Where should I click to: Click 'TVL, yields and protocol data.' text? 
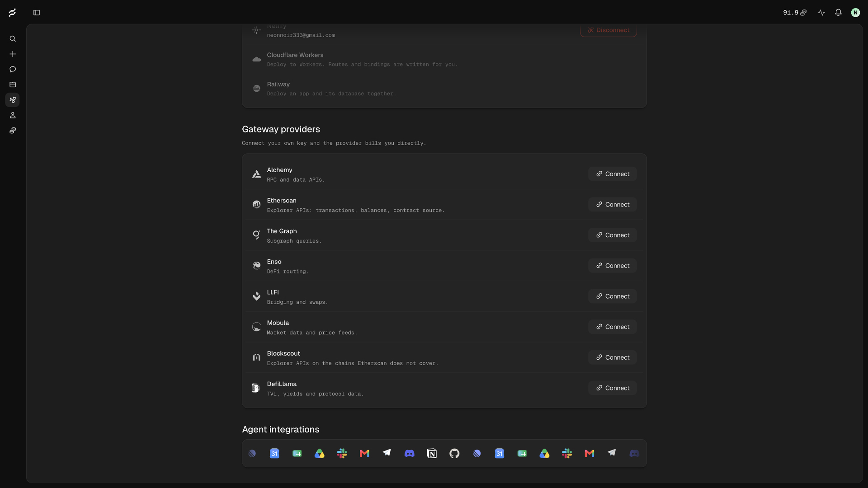316,394
